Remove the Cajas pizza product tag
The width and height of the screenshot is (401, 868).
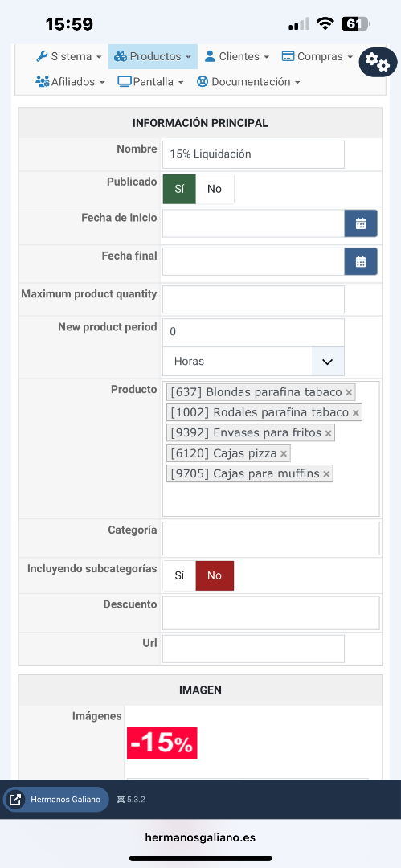click(x=284, y=454)
